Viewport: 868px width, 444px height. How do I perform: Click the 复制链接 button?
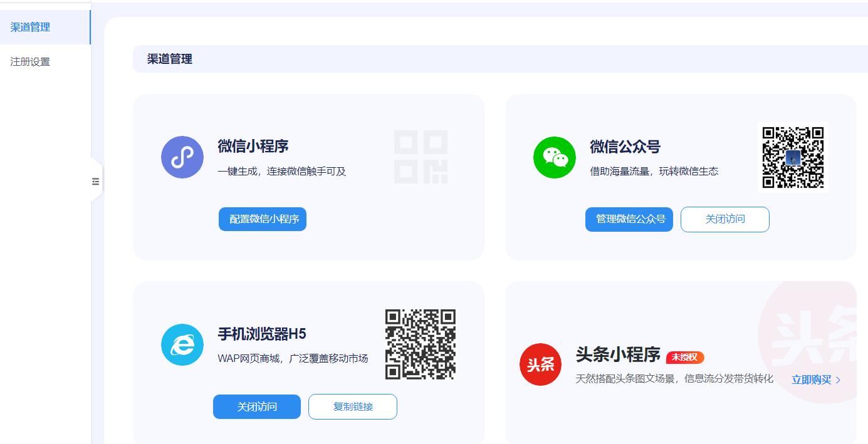click(353, 406)
